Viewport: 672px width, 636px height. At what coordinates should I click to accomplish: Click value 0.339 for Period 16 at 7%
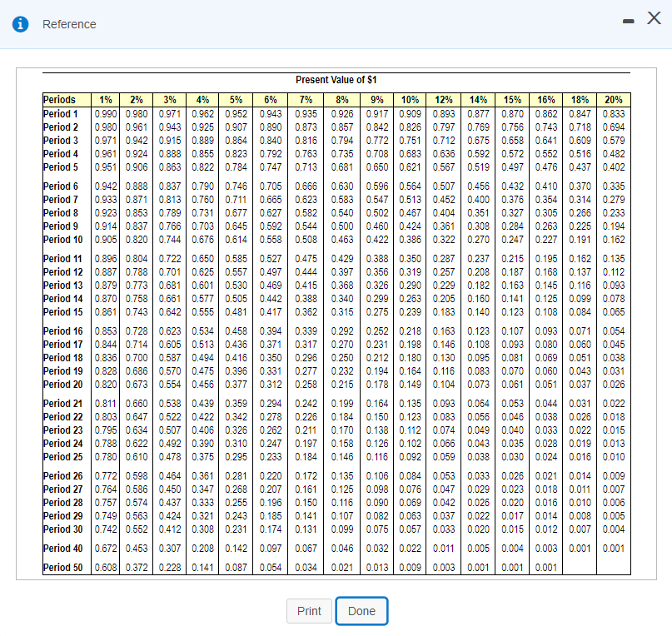coord(306,331)
